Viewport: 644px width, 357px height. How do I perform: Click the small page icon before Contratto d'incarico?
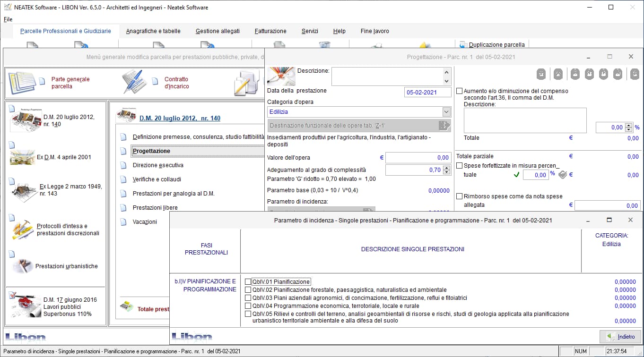click(155, 80)
